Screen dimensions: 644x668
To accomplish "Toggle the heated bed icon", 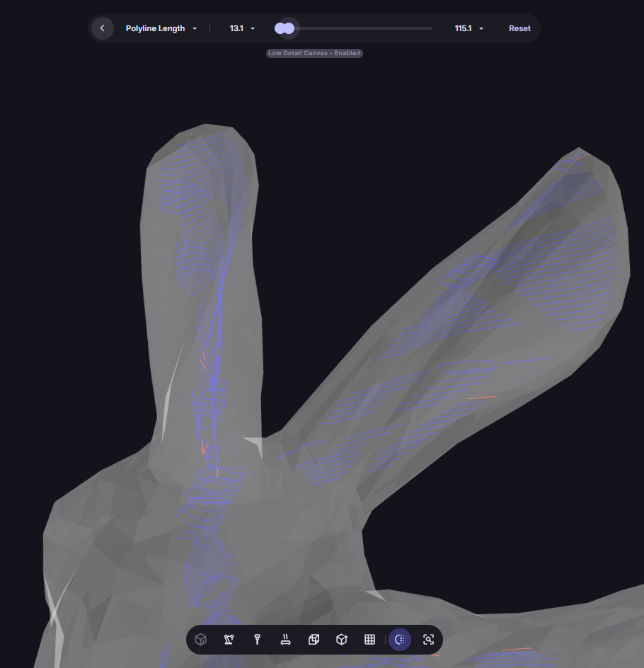I will pos(285,640).
